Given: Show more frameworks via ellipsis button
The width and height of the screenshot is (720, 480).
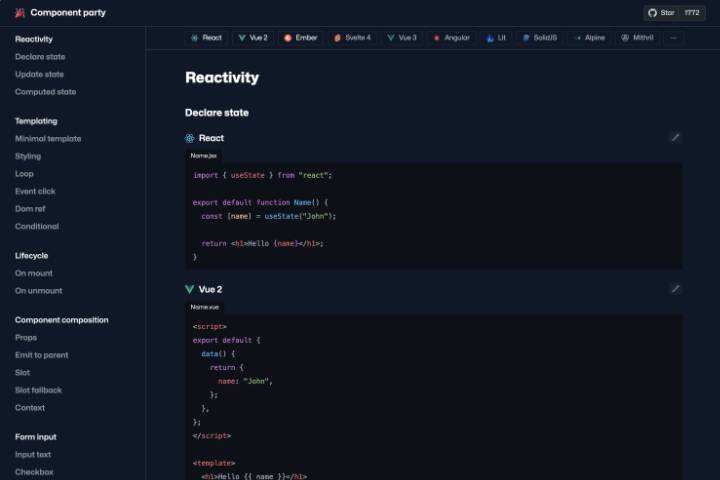Looking at the screenshot, I should (673, 37).
